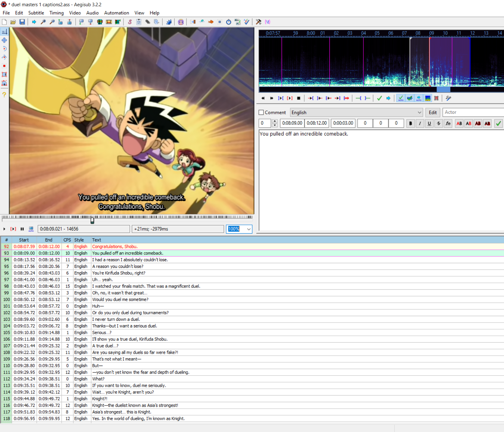Toggle bold formatting button
Screen dimensions: 504x432
point(410,123)
